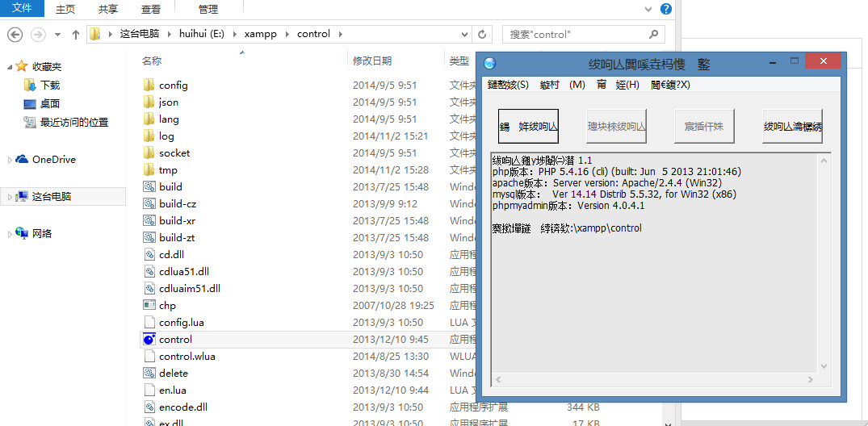
Task: Open the (S) menu in control panel
Action: coord(508,85)
